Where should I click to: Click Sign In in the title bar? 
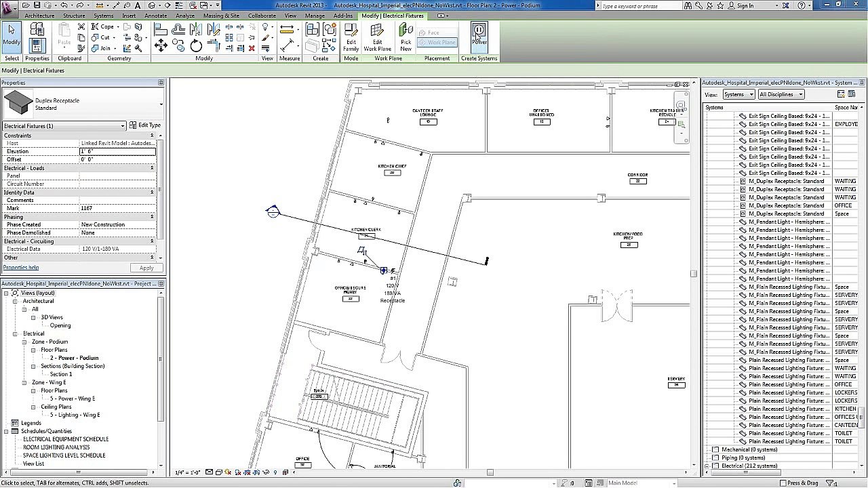[745, 5]
